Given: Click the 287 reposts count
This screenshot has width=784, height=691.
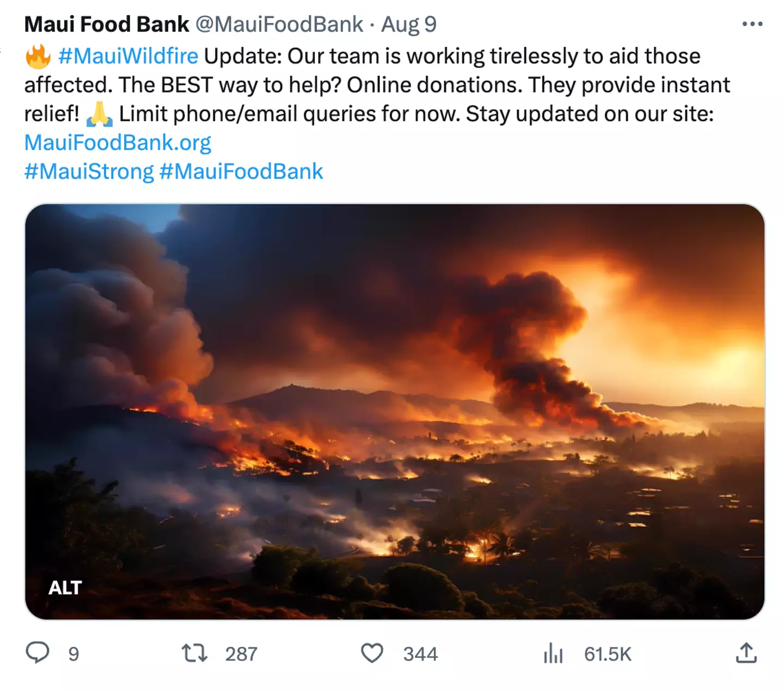Looking at the screenshot, I should tap(241, 653).
